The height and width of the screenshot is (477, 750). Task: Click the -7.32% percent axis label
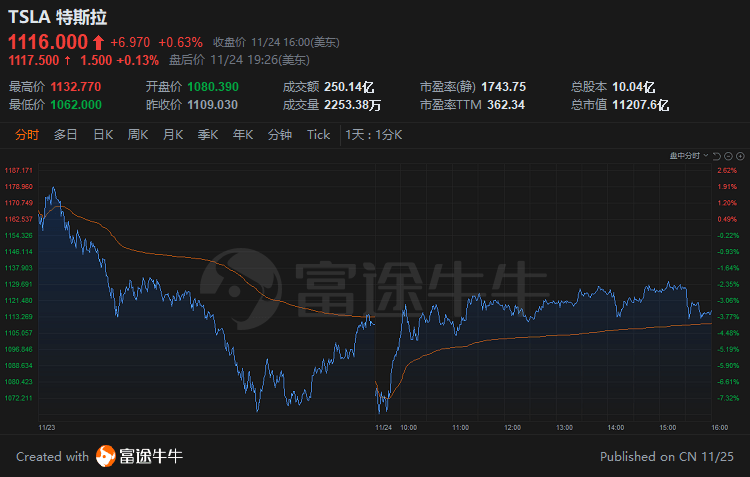pos(728,398)
